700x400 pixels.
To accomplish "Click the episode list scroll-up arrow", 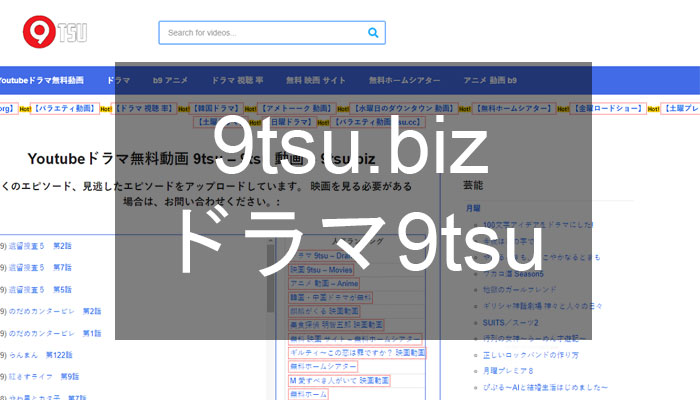I will coord(271,241).
